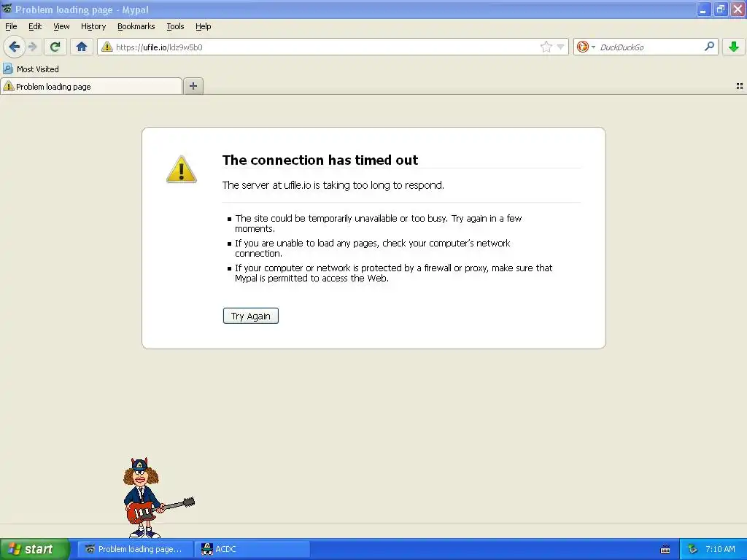The image size is (747, 560).
Task: Open Downloads with the green arrow icon
Action: tap(734, 47)
